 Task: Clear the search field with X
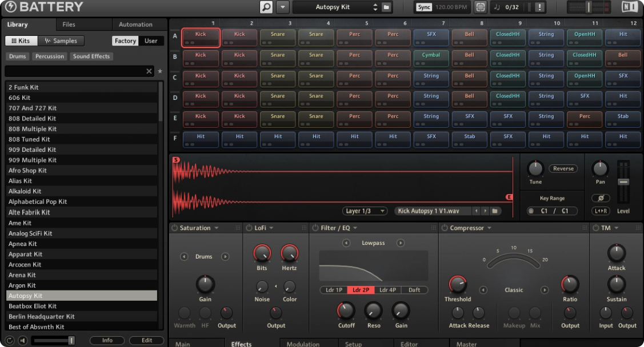tap(149, 71)
